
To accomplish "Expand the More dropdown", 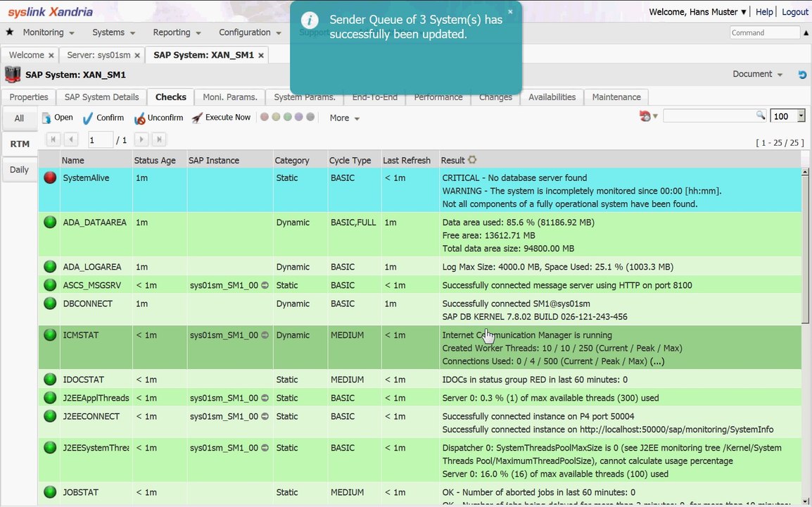I will pos(344,118).
